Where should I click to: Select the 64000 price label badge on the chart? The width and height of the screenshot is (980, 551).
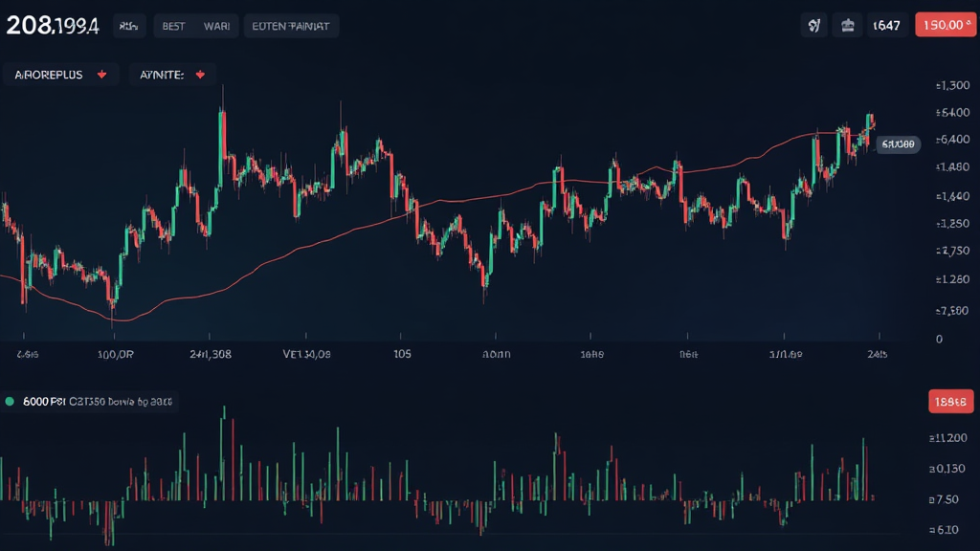click(x=897, y=143)
